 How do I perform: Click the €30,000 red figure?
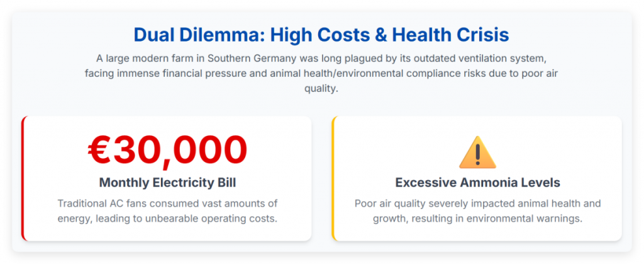click(x=167, y=150)
